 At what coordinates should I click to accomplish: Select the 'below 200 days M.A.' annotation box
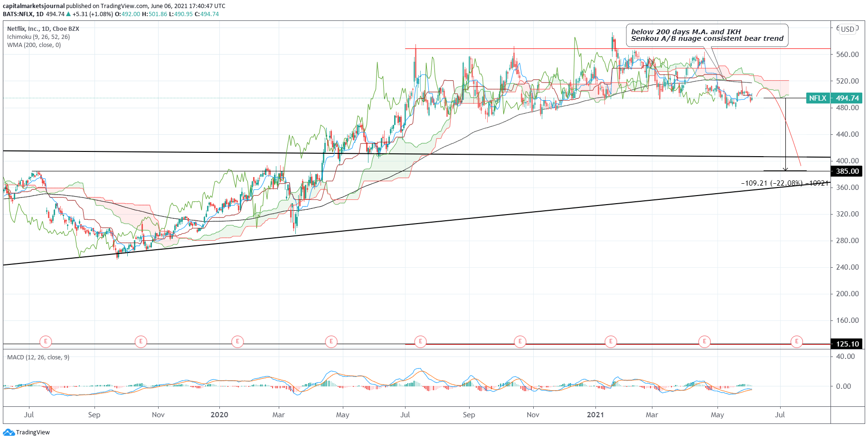[x=707, y=36]
